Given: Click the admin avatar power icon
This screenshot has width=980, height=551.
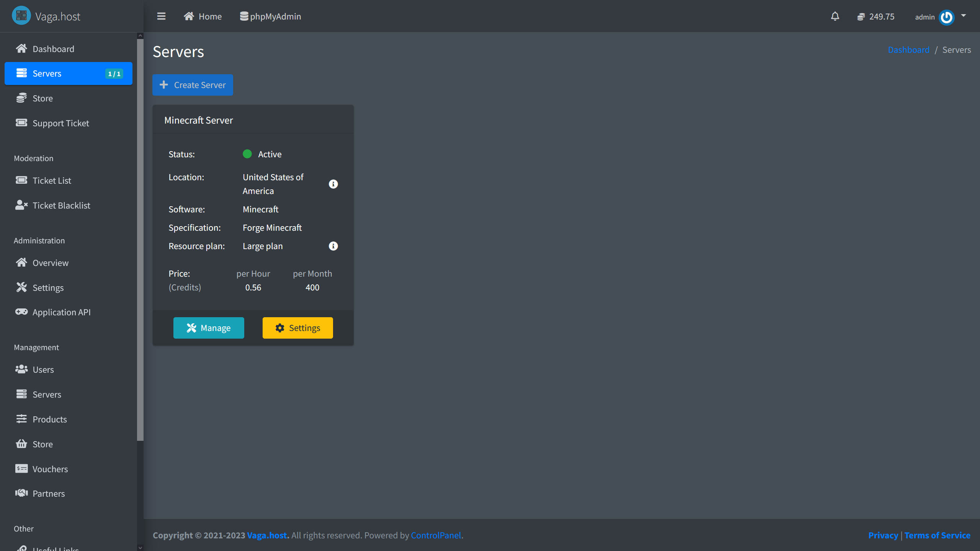Looking at the screenshot, I should pyautogui.click(x=947, y=17).
